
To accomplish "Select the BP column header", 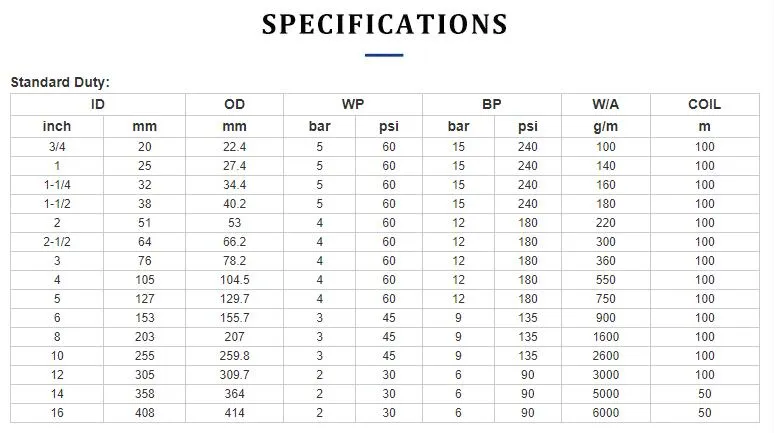I will [492, 104].
